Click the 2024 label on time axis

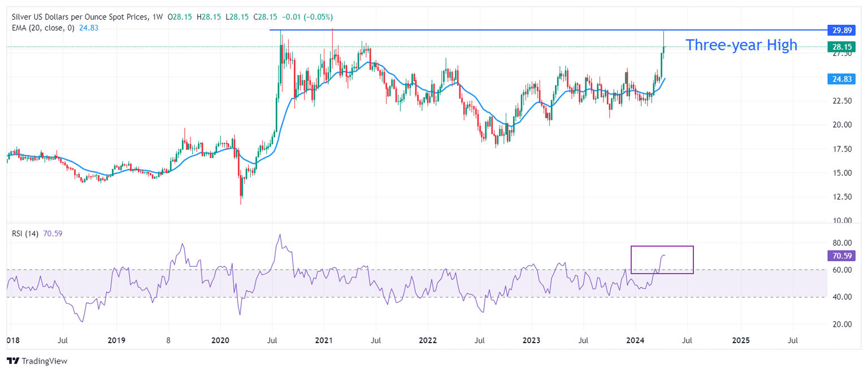click(x=635, y=341)
